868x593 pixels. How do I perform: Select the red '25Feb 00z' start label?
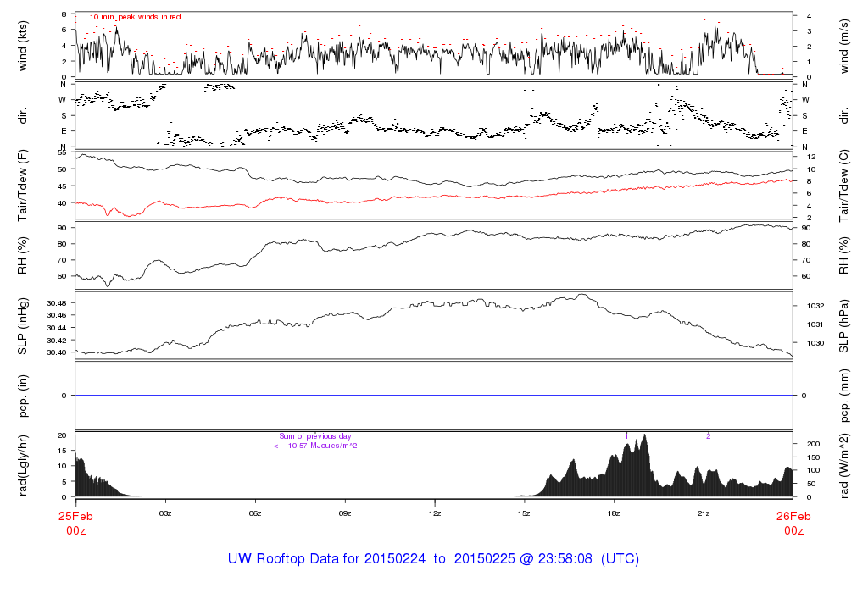(x=75, y=523)
